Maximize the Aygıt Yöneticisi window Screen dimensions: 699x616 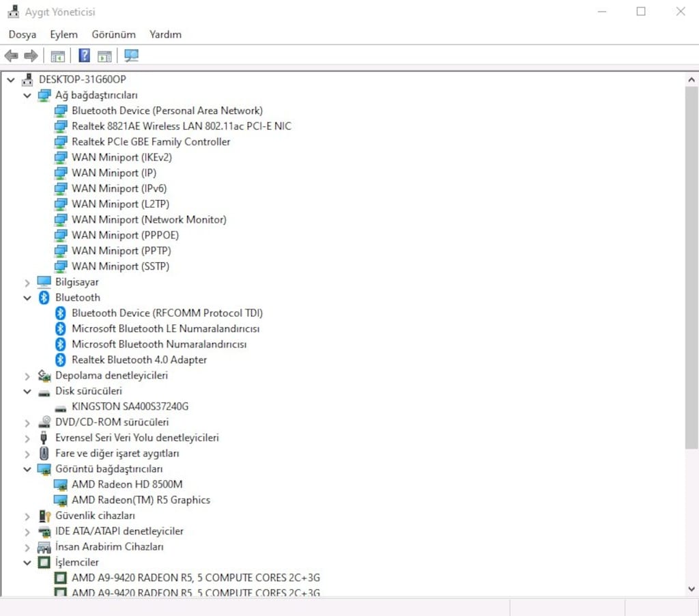[x=641, y=12]
